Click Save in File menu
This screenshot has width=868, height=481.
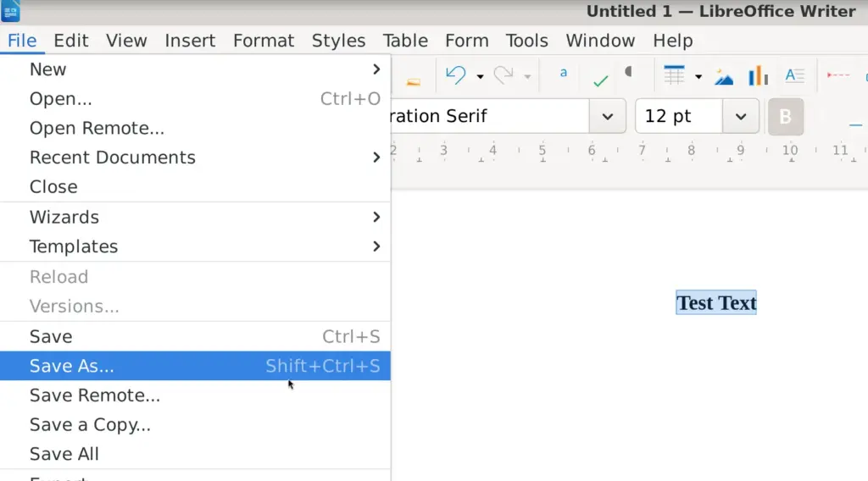click(x=195, y=337)
